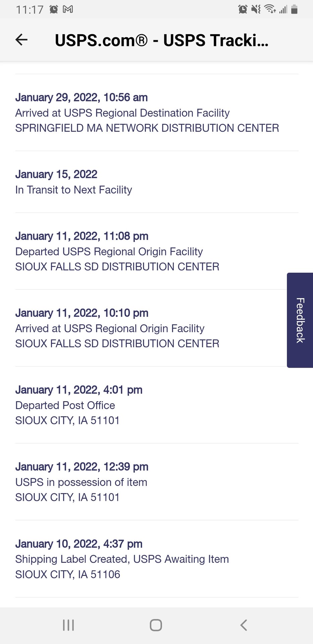Select the 10:10 pm Sioux Falls arrival entry
This screenshot has width=313, height=644.
pos(117,328)
